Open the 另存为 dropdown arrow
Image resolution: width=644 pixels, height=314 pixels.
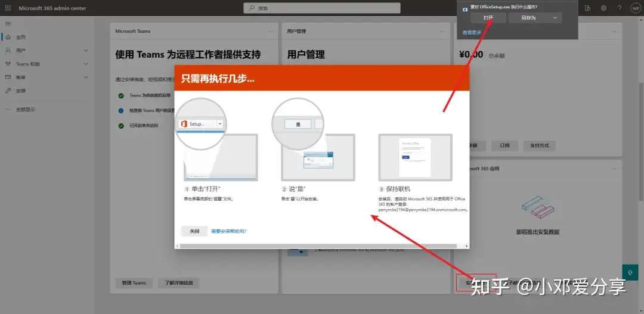(x=555, y=18)
